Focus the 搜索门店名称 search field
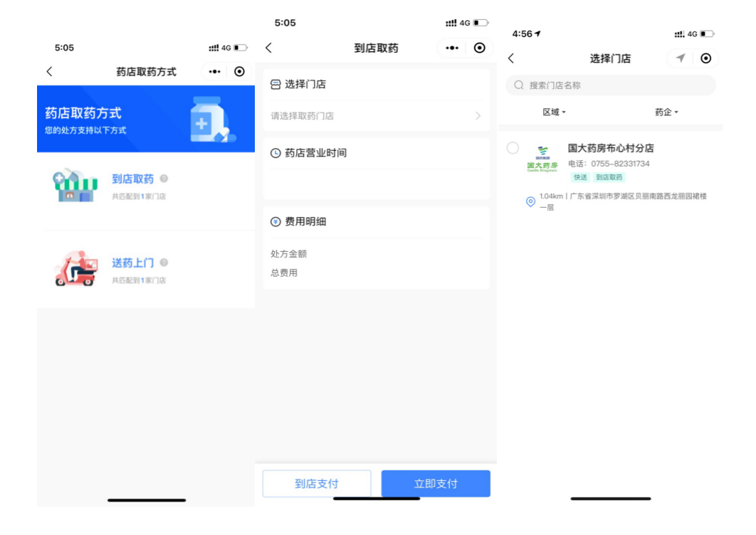Screen dimensions: 756x535 click(x=610, y=85)
